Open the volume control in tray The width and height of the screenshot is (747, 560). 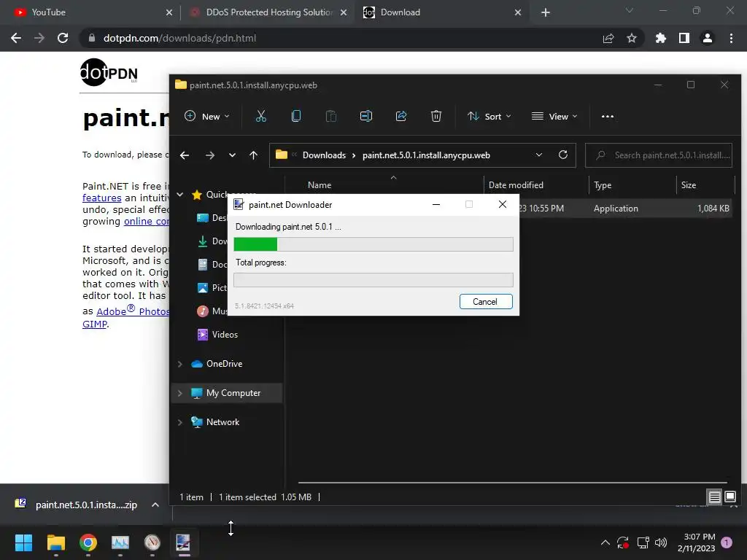(x=661, y=542)
